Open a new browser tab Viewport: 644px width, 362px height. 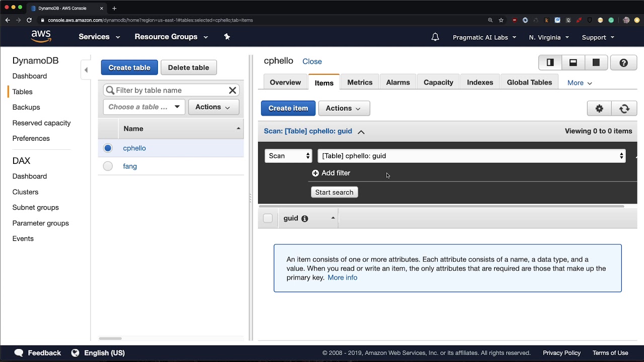114,8
